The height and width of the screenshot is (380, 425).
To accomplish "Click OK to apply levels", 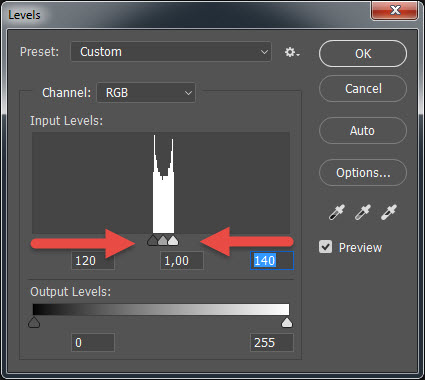I will click(363, 54).
